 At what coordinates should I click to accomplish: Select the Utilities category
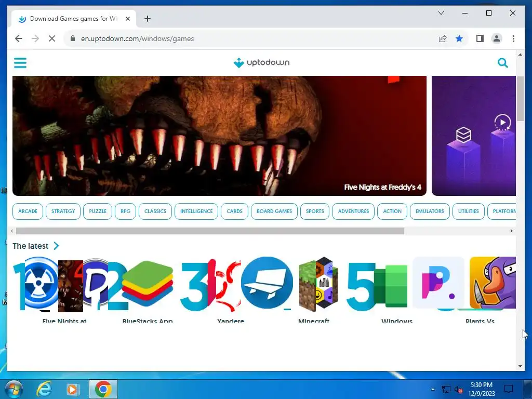point(469,211)
